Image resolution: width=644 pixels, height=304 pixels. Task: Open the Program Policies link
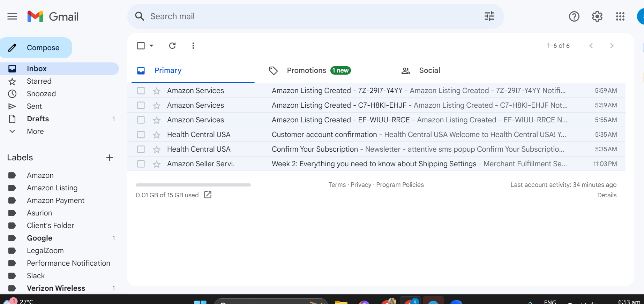pos(400,185)
